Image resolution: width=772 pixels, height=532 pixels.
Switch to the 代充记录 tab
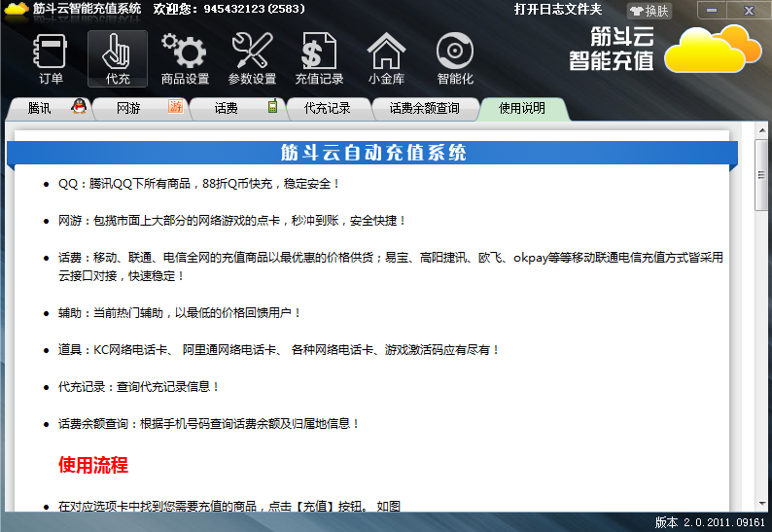tap(328, 108)
